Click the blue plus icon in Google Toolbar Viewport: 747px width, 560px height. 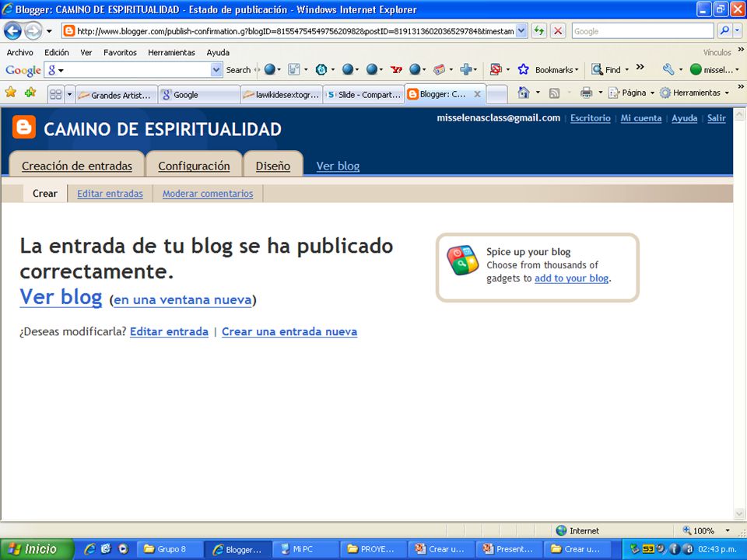[x=465, y=69]
